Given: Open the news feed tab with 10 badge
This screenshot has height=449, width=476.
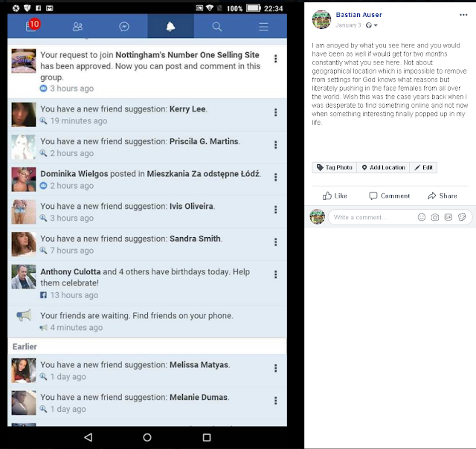Looking at the screenshot, I should [x=31, y=26].
